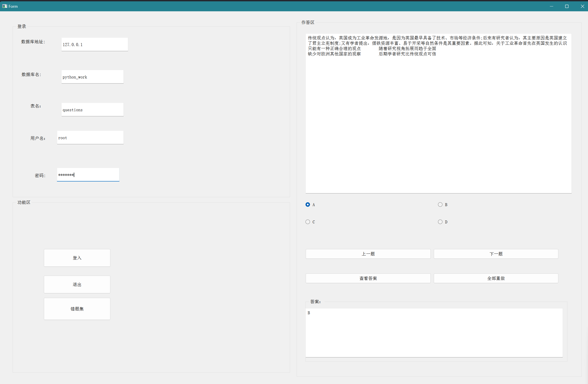The width and height of the screenshot is (588, 384).
Task: Click the 密码 password field
Action: pos(88,175)
